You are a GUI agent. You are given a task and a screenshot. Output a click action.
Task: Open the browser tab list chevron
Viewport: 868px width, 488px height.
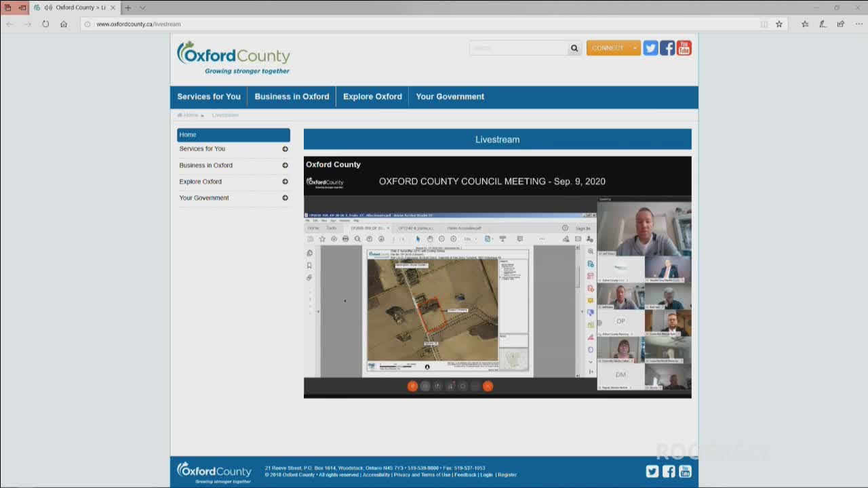(142, 7)
